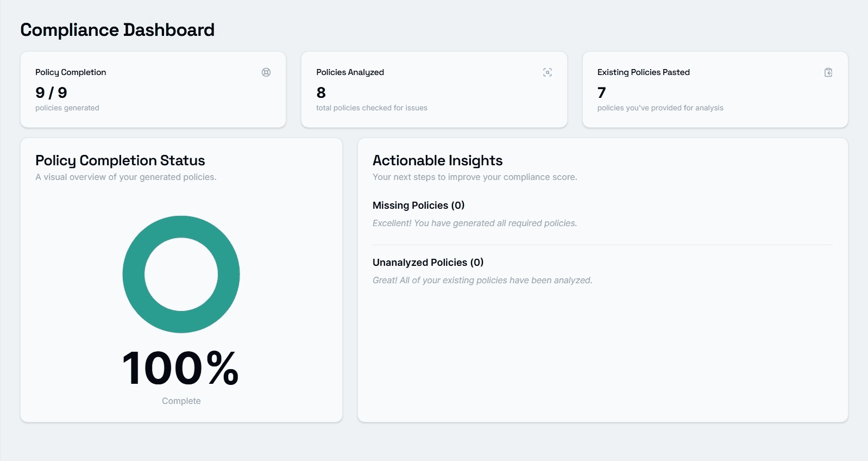Click the analyzed policies success message
Screen dimensions: 868x461
point(482,280)
